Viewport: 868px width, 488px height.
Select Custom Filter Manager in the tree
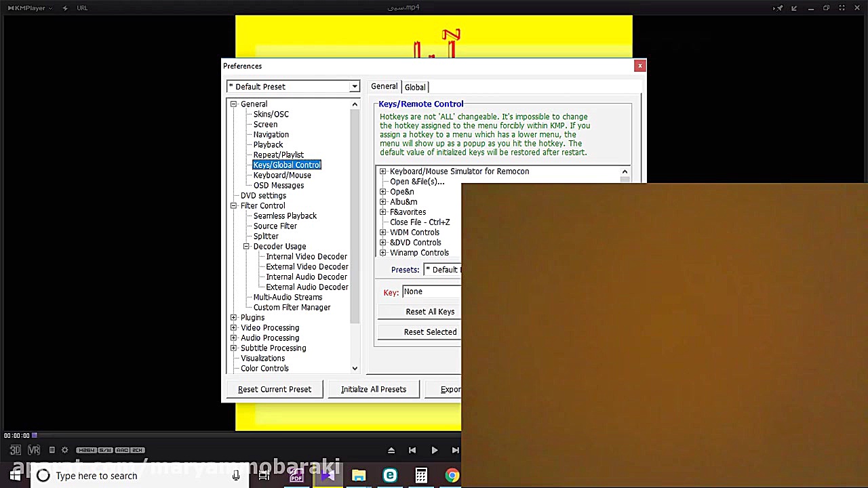click(292, 307)
